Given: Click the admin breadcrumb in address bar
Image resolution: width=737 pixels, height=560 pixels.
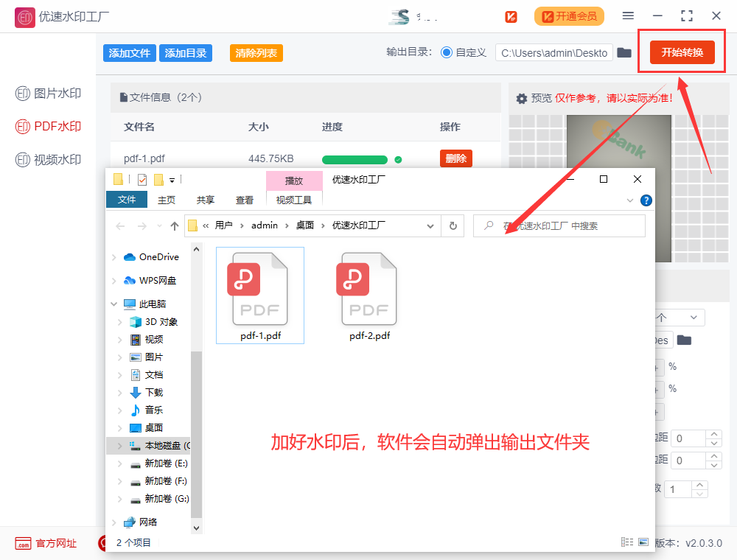Looking at the screenshot, I should (265, 225).
